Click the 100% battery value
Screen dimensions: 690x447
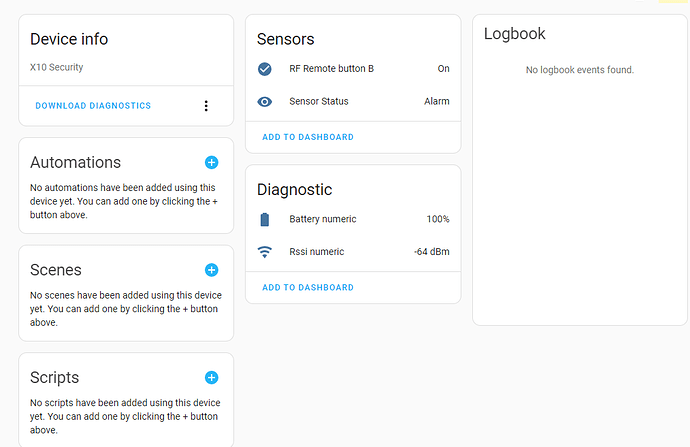pyautogui.click(x=438, y=219)
